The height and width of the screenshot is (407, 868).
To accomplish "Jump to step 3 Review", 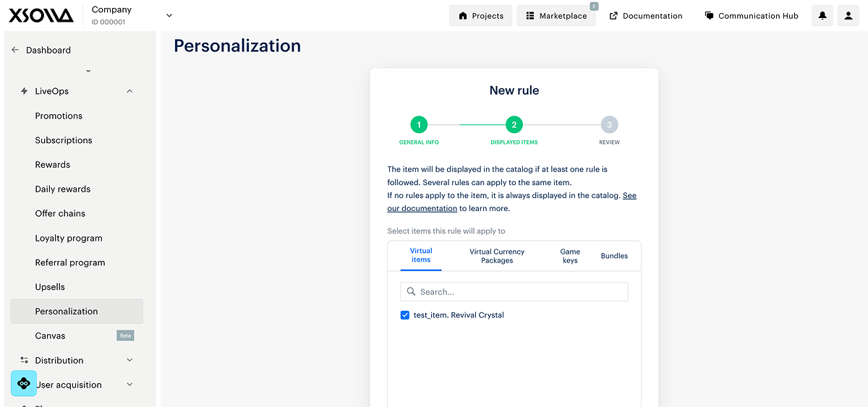I will click(x=609, y=124).
